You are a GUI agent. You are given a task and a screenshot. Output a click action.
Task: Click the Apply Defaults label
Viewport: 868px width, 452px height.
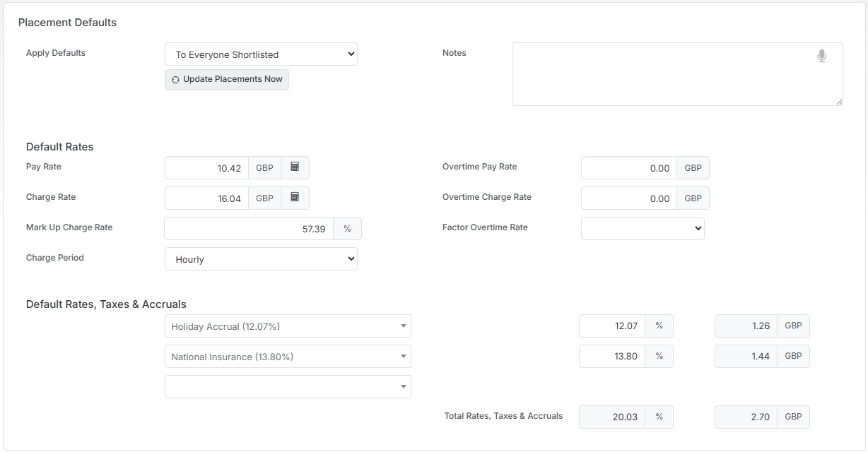56,53
